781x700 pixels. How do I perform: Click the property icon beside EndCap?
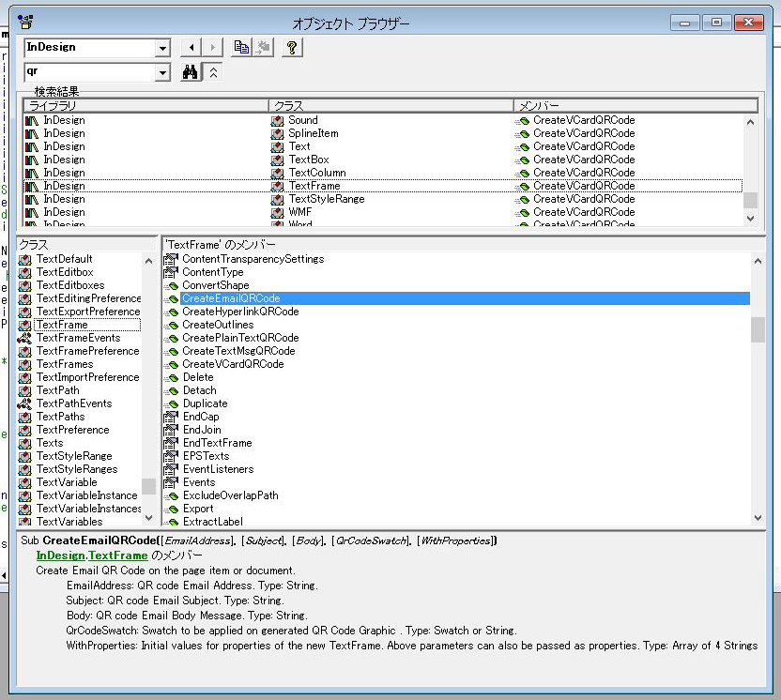[171, 417]
